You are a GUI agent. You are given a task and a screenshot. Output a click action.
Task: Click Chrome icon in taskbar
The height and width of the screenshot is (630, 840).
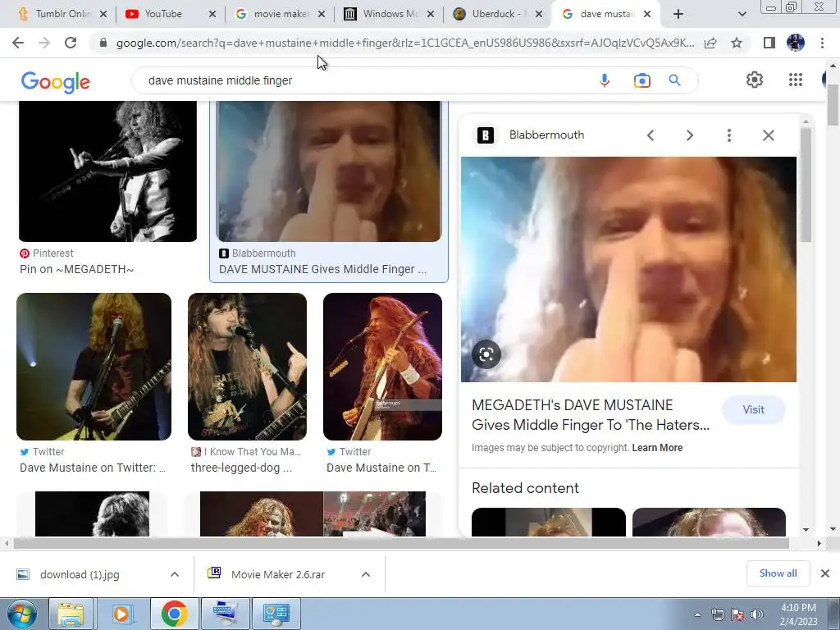pos(174,614)
